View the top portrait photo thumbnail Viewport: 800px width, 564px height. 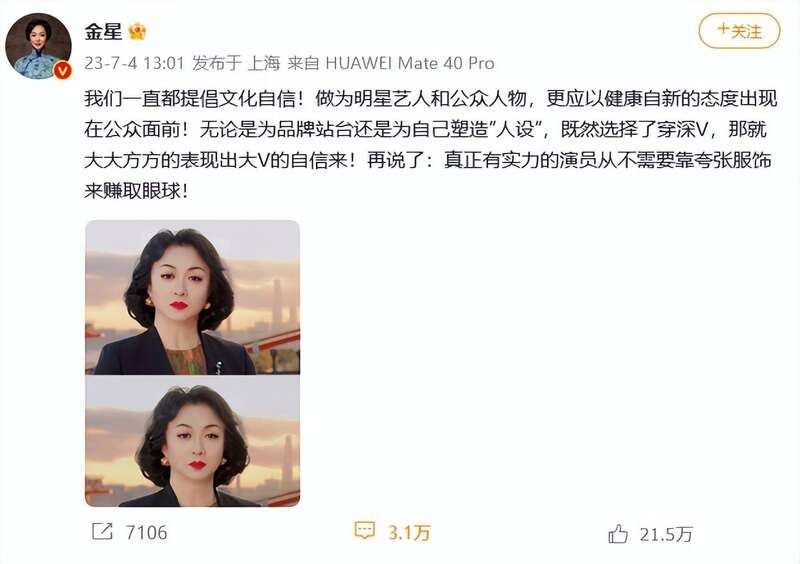tap(192, 297)
